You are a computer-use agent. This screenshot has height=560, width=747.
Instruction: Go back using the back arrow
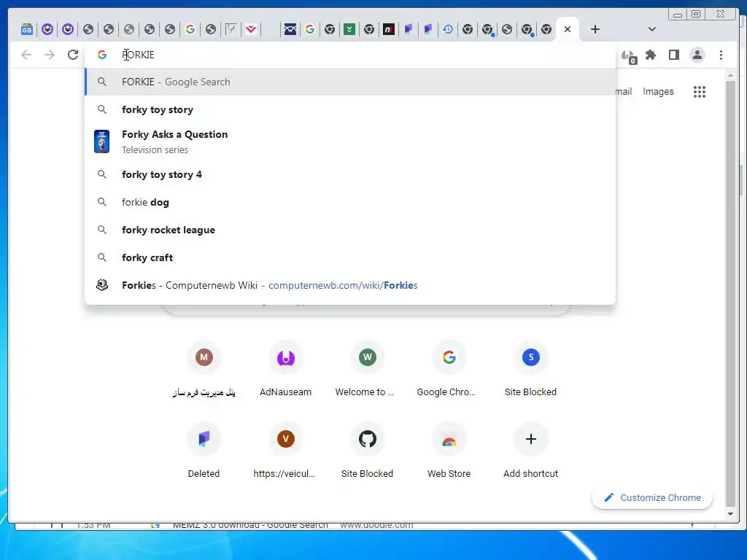coord(26,55)
